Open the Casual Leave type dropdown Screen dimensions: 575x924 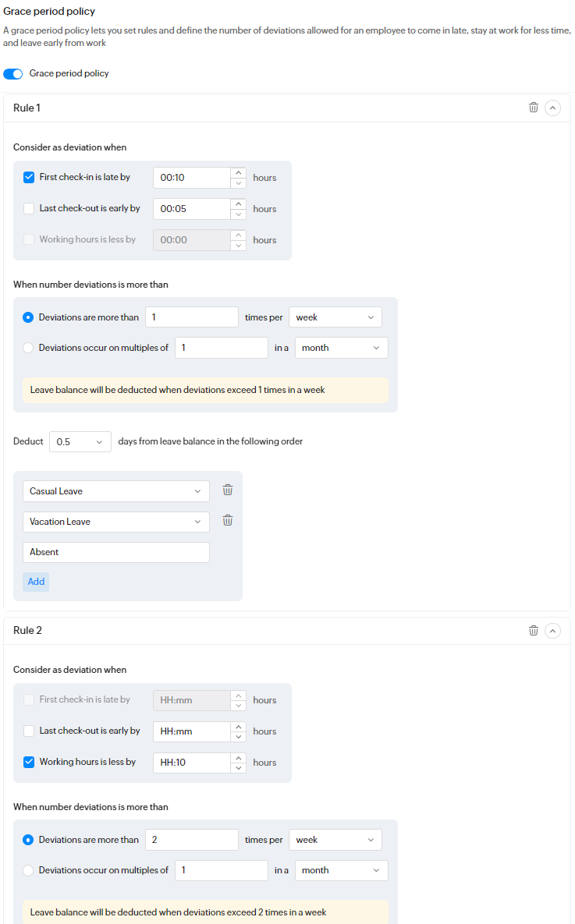click(115, 491)
